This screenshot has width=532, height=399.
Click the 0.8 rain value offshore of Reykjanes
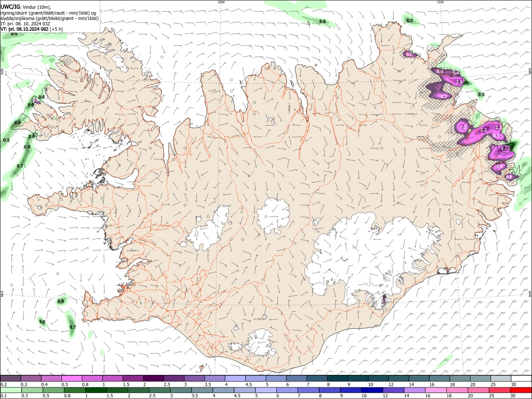click(x=61, y=301)
